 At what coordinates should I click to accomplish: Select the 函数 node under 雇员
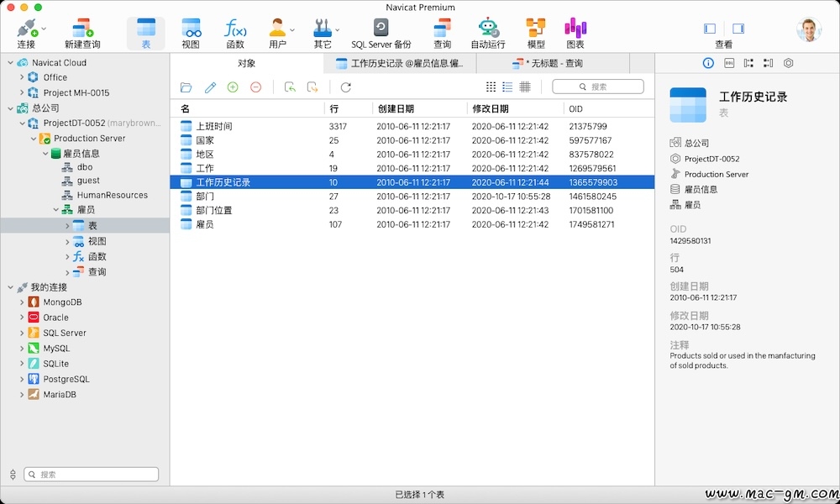coord(97,257)
